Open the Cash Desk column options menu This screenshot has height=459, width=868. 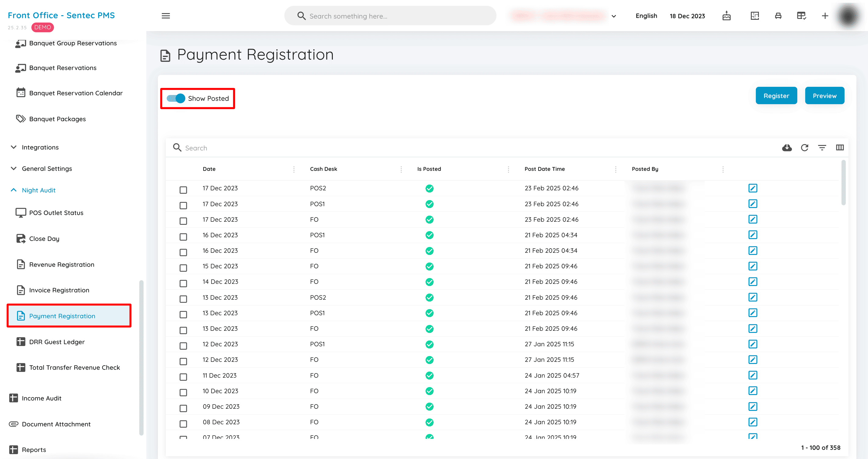click(x=401, y=169)
